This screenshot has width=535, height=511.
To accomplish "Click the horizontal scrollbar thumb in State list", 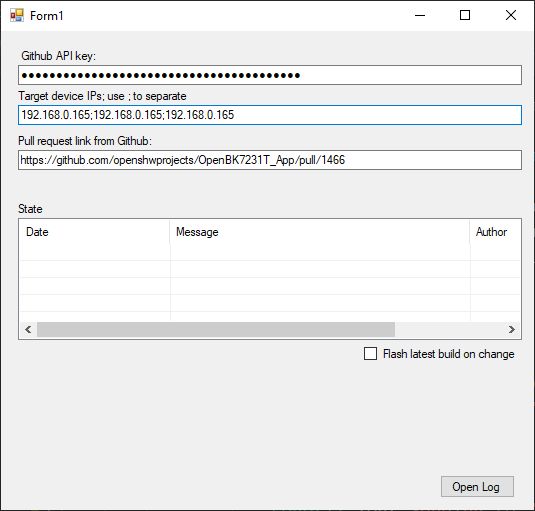I will [x=216, y=330].
